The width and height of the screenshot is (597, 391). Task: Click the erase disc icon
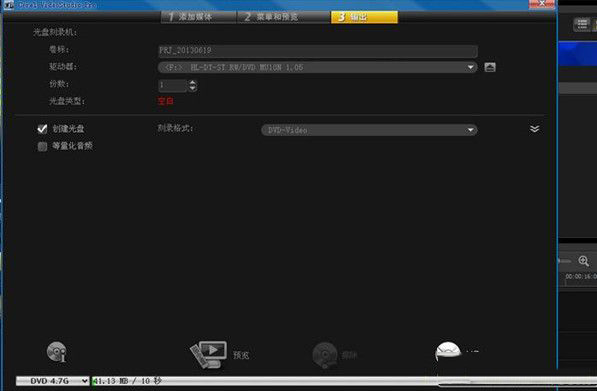[325, 355]
